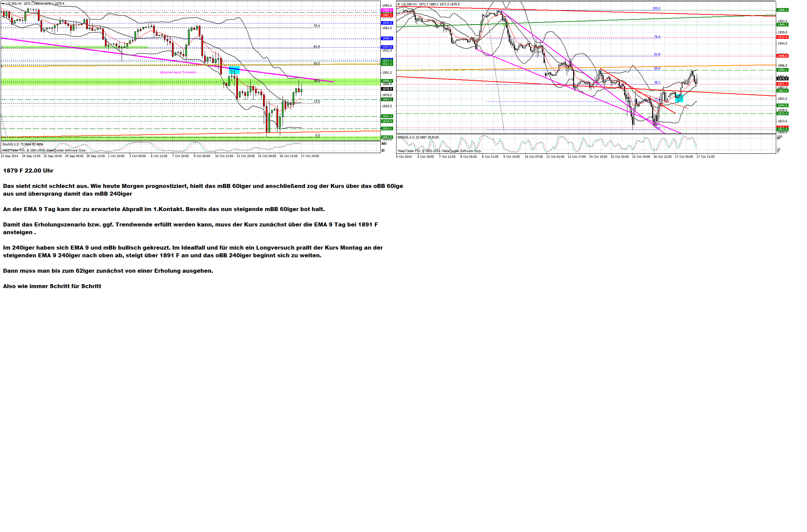Viewport: 807px width, 532px height.
Task: Click the green 1824.1 price label on the H4 chart
Action: coord(387,129)
